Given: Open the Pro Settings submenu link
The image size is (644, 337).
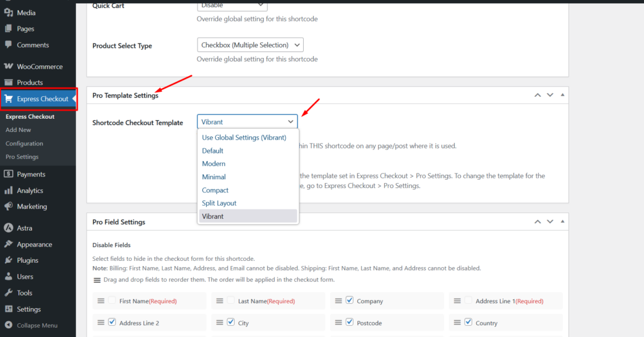Looking at the screenshot, I should pyautogui.click(x=22, y=157).
